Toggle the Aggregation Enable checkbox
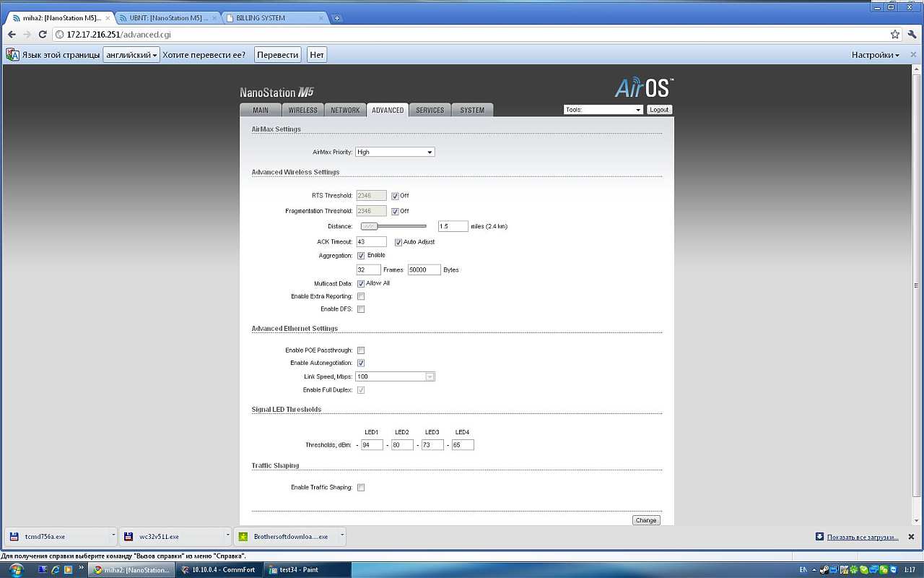Viewport: 924px width, 578px height. point(361,256)
